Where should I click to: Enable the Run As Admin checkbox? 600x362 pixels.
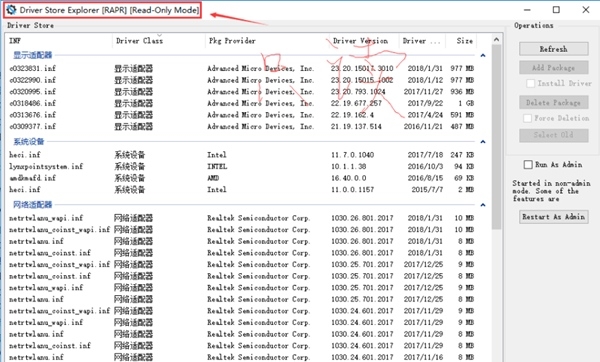(x=528, y=165)
